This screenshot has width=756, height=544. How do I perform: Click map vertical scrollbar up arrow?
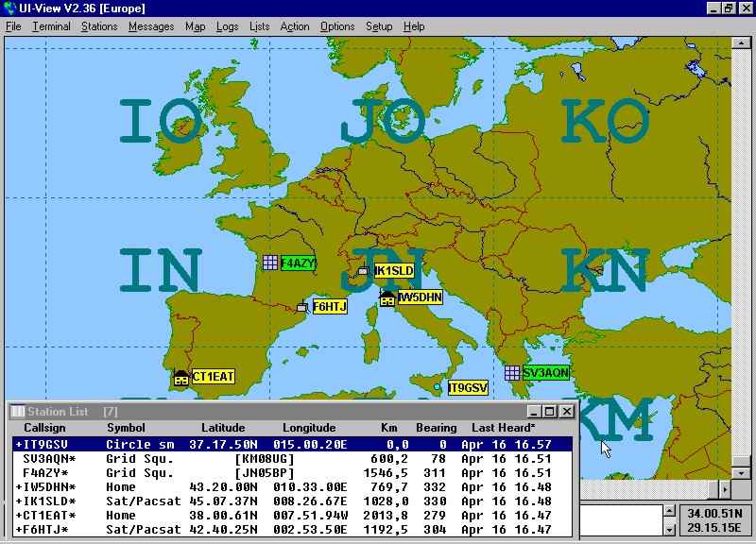coord(741,43)
